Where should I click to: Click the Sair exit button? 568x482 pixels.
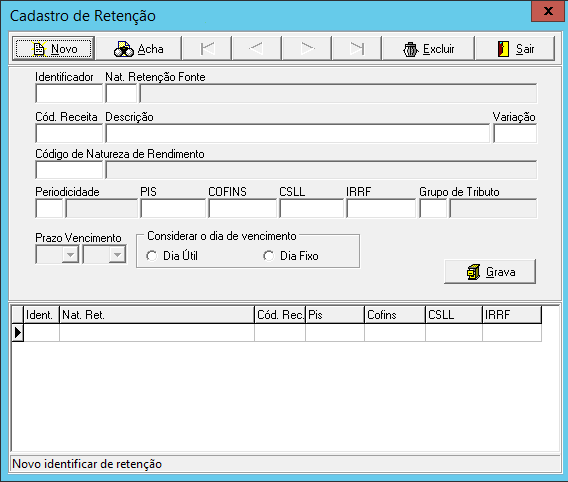[x=515, y=48]
